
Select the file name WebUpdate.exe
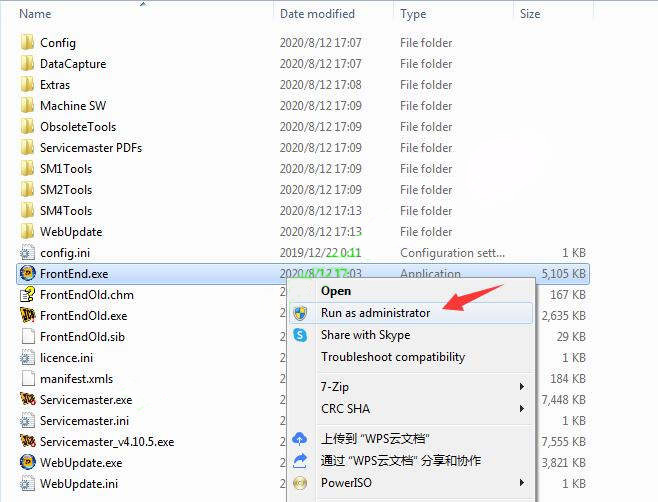(x=81, y=463)
